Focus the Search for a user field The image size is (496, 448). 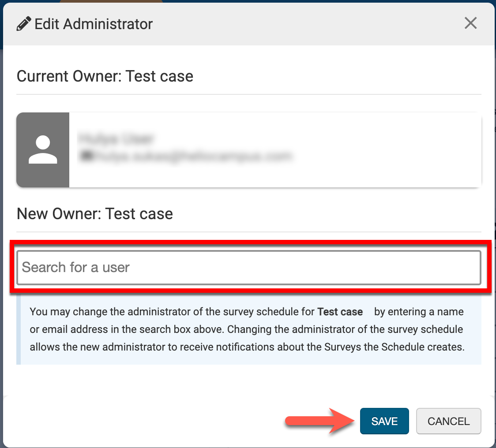pyautogui.click(x=248, y=268)
